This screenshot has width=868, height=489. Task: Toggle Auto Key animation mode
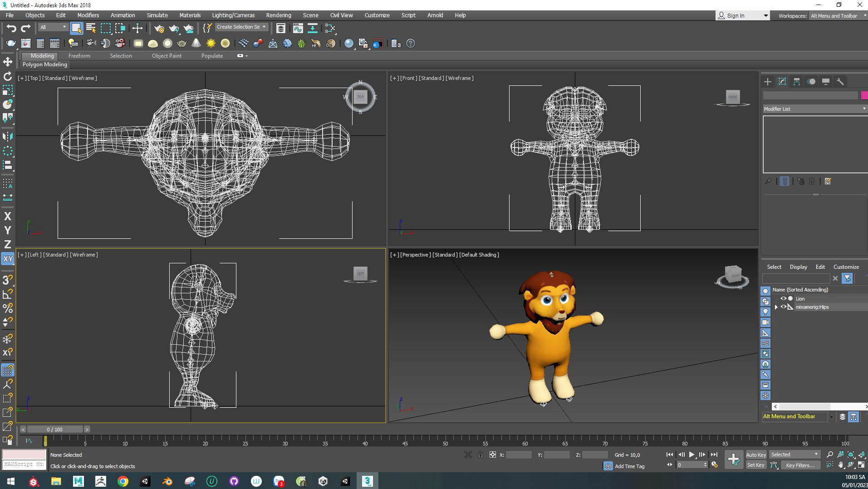pos(755,454)
